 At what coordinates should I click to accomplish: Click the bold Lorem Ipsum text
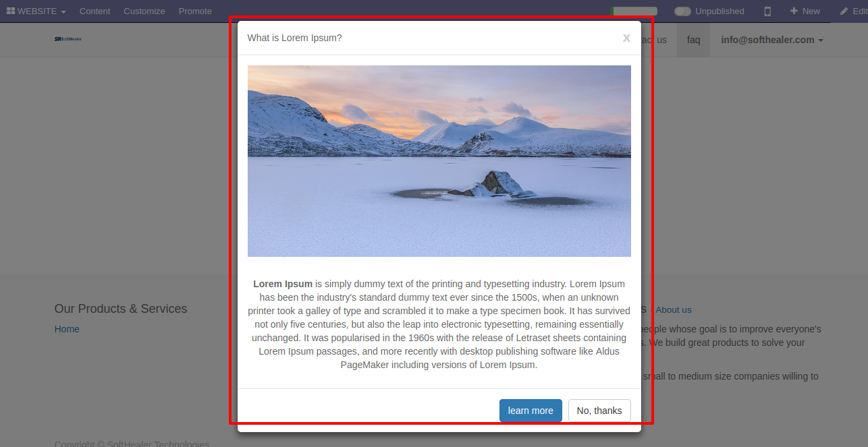[283, 284]
